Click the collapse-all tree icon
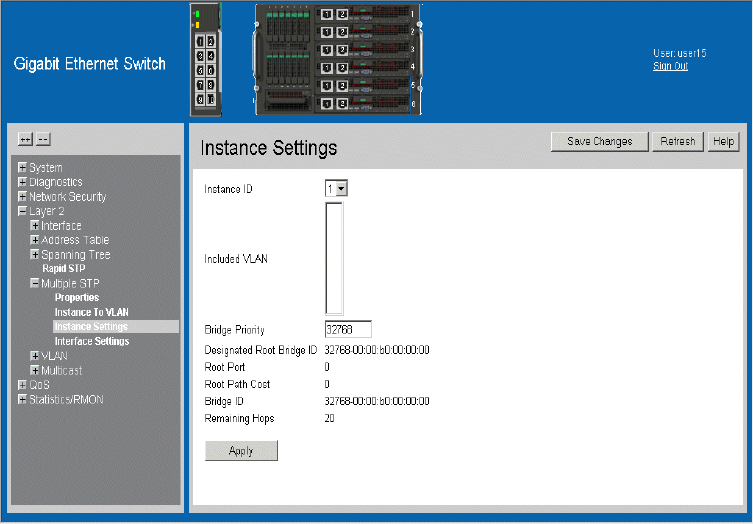 point(43,139)
